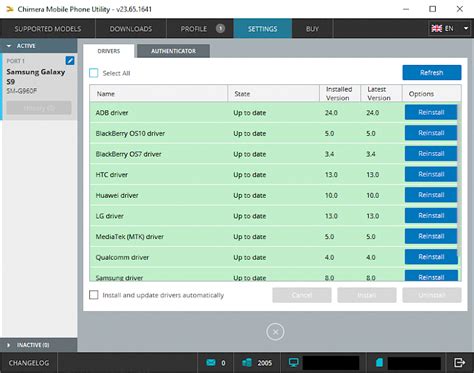The width and height of the screenshot is (474, 373).
Task: Reinstall the Samsung driver
Action: 431,276
